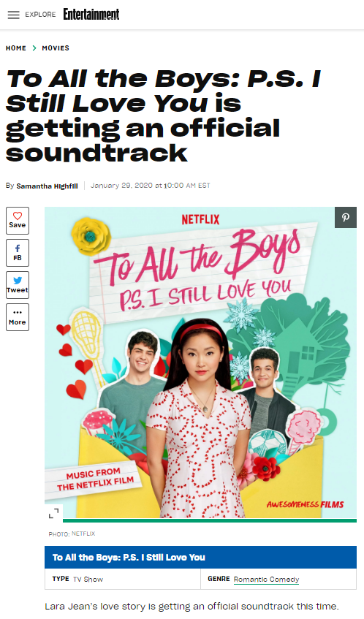Click the breadcrumb chevron arrow

[34, 48]
